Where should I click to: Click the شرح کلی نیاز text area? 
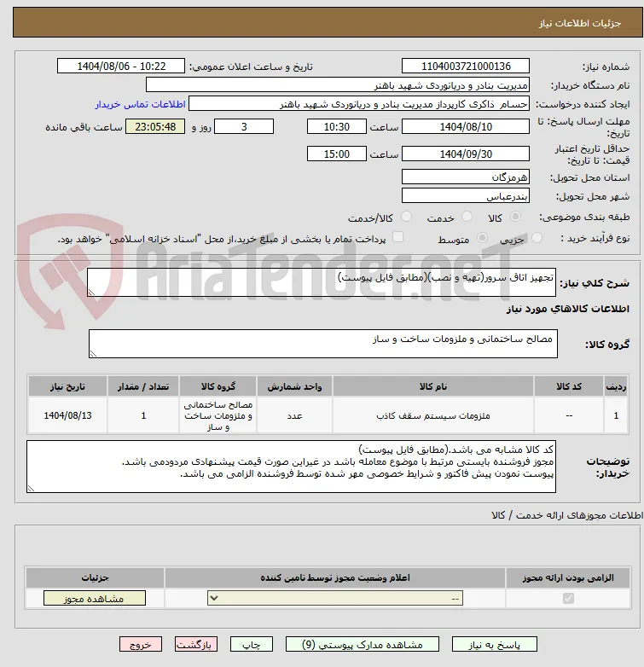(322, 282)
